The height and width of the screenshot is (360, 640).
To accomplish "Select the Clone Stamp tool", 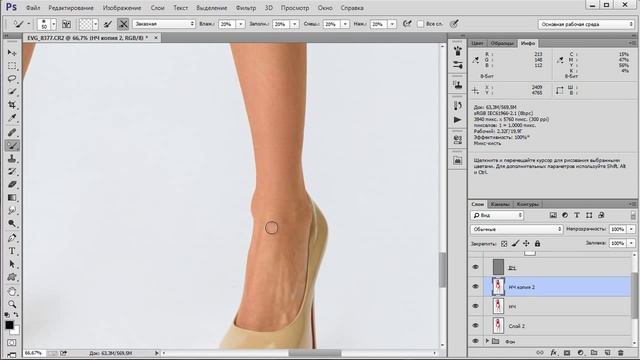I will click(x=12, y=159).
